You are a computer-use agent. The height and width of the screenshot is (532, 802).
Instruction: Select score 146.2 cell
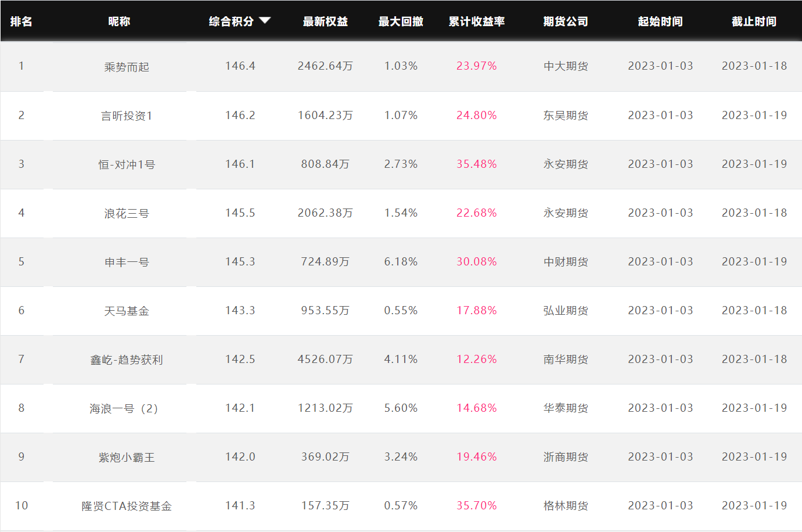(x=240, y=115)
